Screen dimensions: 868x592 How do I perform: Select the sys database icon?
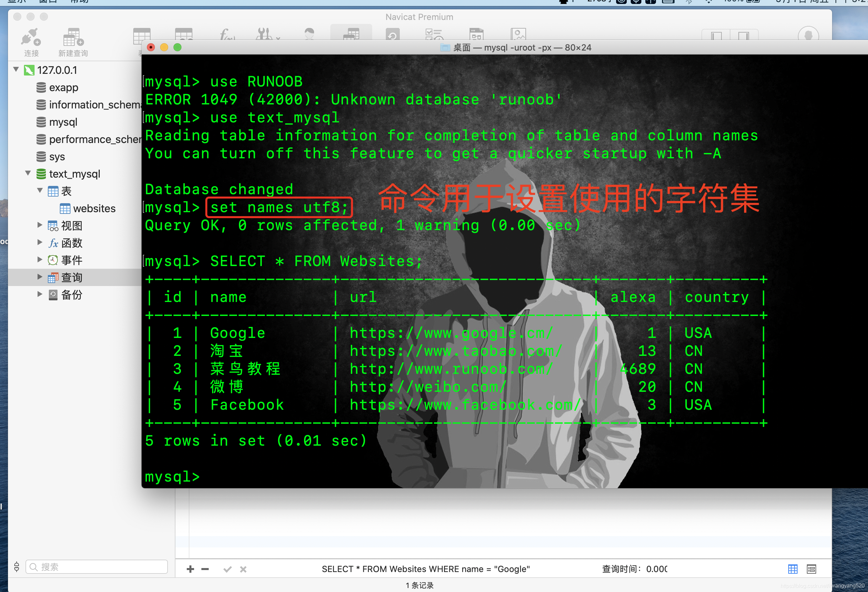click(x=41, y=157)
